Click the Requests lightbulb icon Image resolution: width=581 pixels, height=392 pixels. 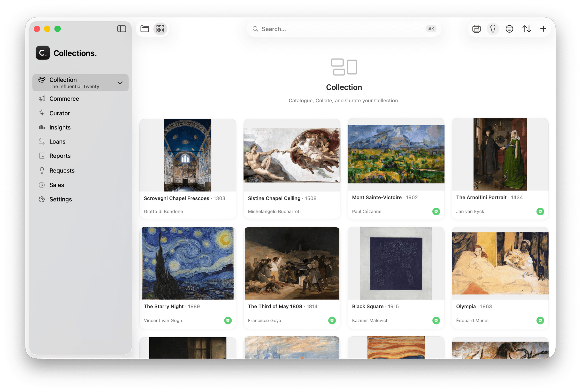point(42,170)
